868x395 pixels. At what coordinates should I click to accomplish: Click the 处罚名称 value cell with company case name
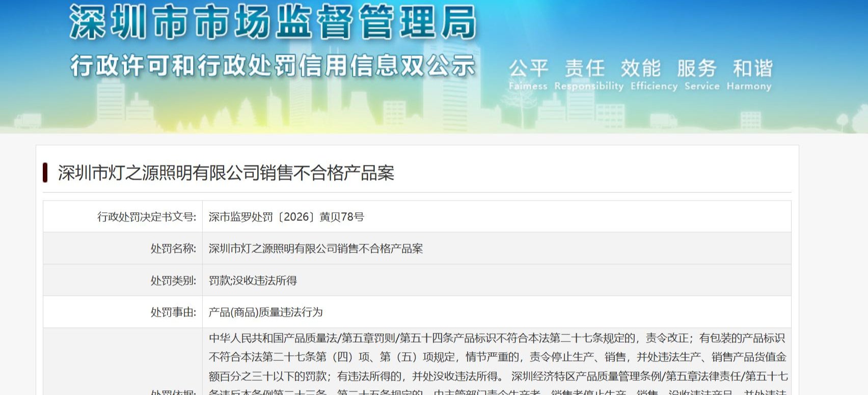497,248
